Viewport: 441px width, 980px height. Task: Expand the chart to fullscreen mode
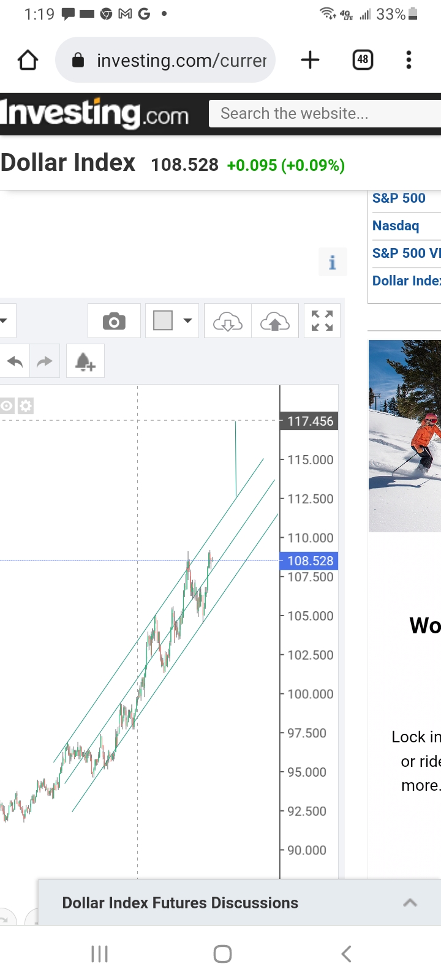click(322, 321)
